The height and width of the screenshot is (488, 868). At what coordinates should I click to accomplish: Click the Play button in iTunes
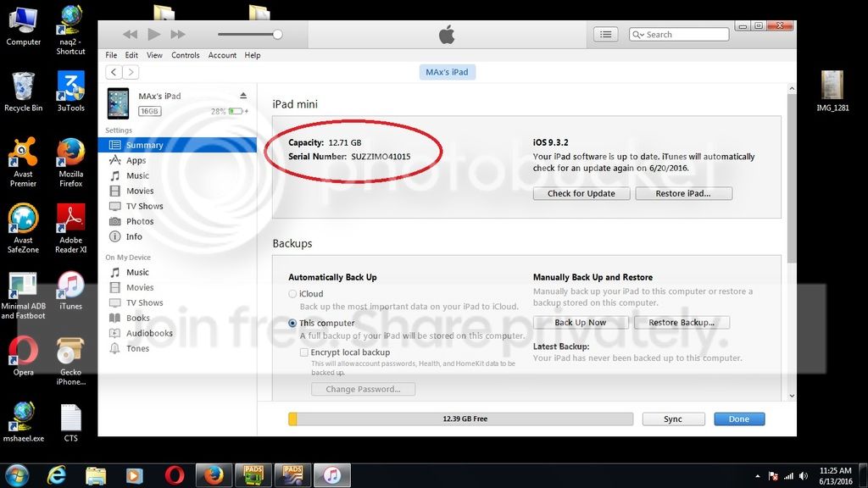pyautogui.click(x=153, y=34)
